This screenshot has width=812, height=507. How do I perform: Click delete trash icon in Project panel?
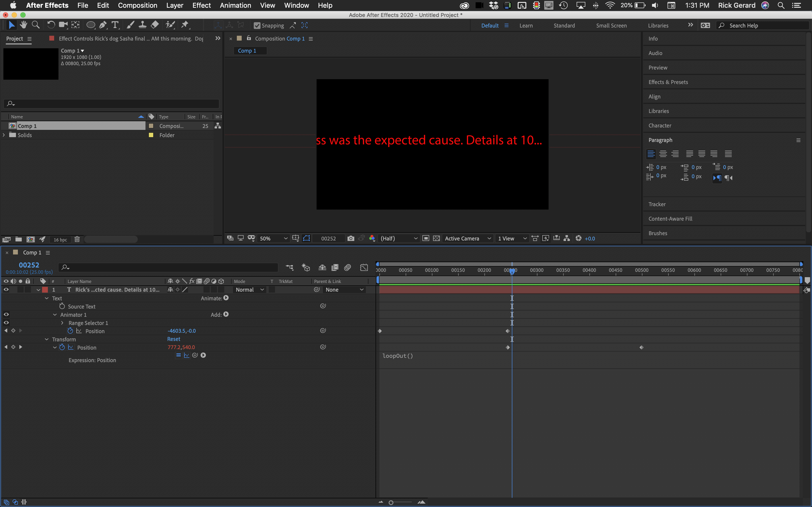point(77,239)
